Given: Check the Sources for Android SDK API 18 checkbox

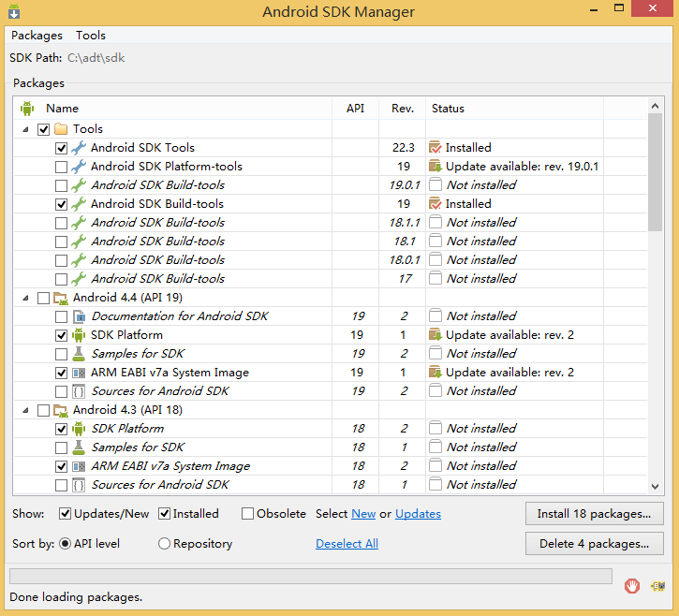Looking at the screenshot, I should pyautogui.click(x=61, y=485).
